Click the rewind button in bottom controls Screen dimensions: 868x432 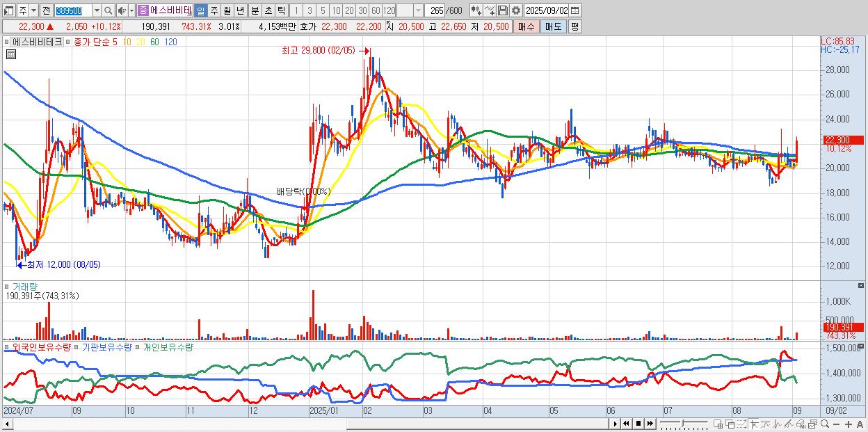(626, 424)
